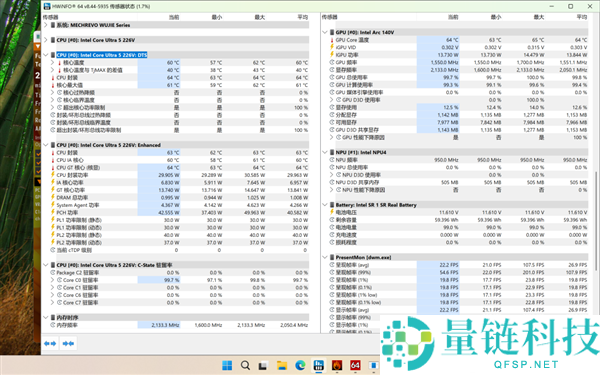Select the 核心最大值 row in DTS

[180, 85]
